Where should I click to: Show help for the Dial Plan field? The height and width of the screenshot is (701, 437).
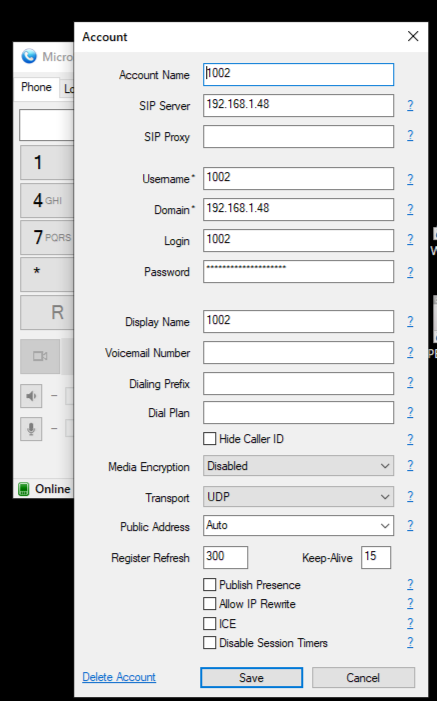click(x=410, y=412)
